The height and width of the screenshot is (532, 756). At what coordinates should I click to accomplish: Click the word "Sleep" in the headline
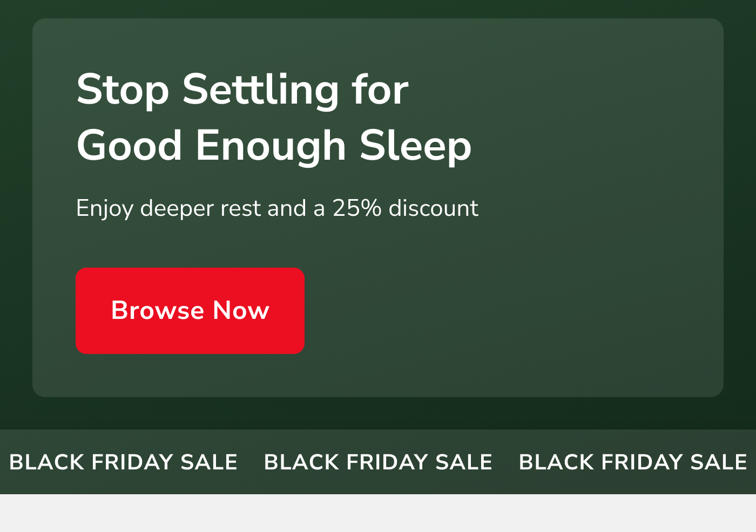[415, 146]
